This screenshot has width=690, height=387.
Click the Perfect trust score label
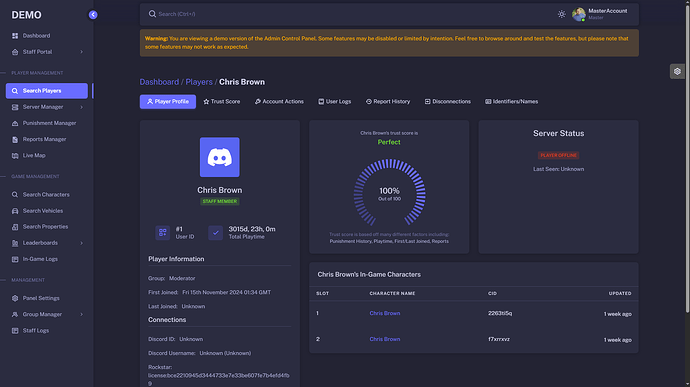(x=389, y=142)
